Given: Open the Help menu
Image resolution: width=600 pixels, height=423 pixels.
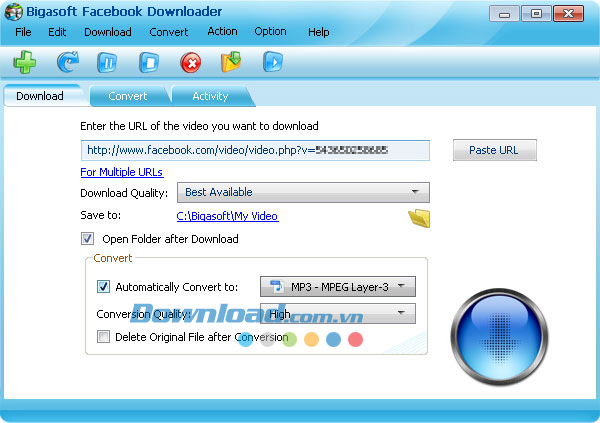Looking at the screenshot, I should coord(318,32).
